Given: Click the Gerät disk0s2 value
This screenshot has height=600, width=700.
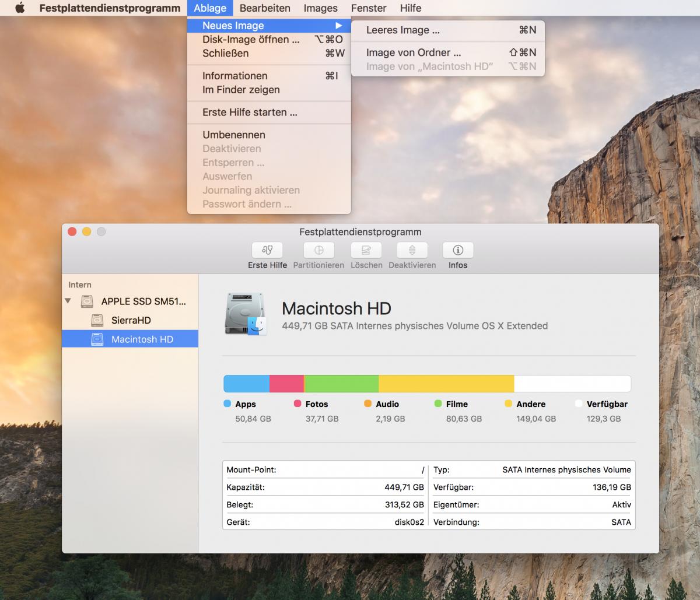Looking at the screenshot, I should click(x=409, y=522).
